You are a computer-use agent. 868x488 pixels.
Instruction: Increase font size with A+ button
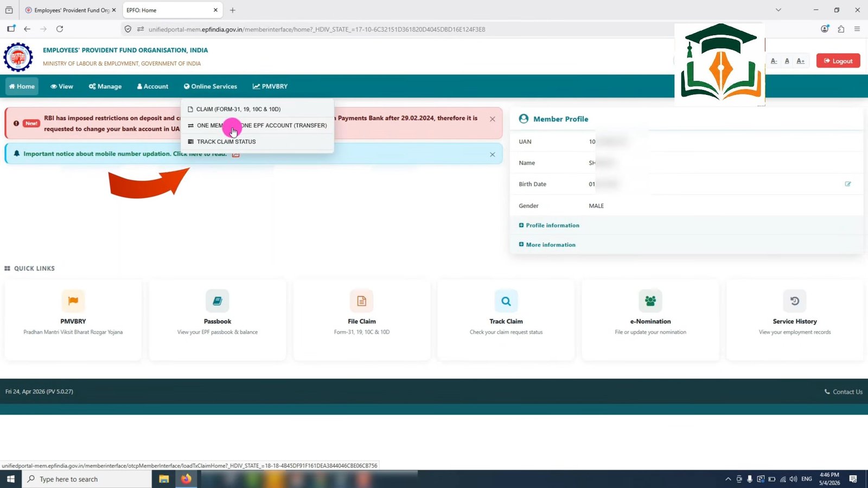click(801, 61)
